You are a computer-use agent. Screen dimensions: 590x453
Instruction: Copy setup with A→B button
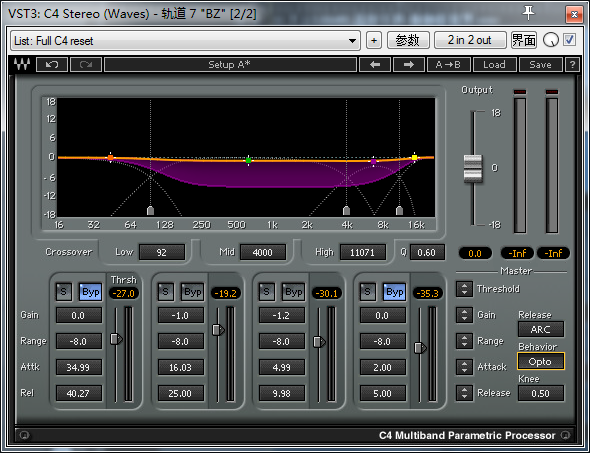[449, 64]
